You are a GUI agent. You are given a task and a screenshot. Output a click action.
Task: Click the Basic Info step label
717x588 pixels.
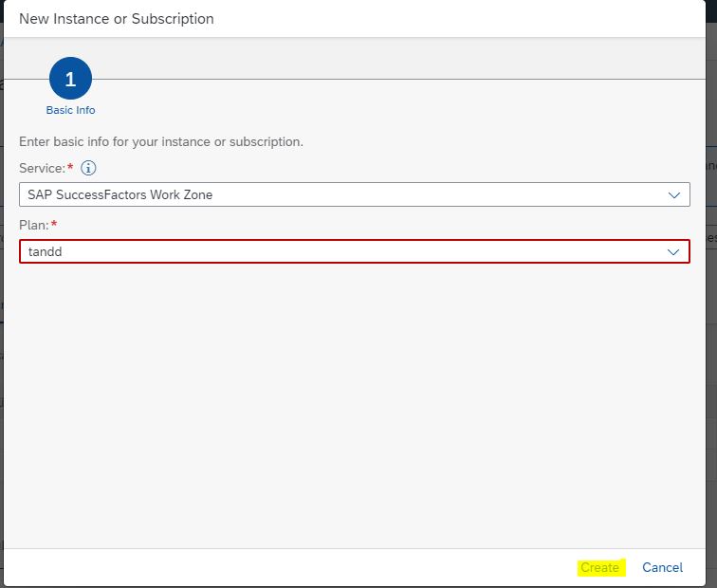(70, 110)
